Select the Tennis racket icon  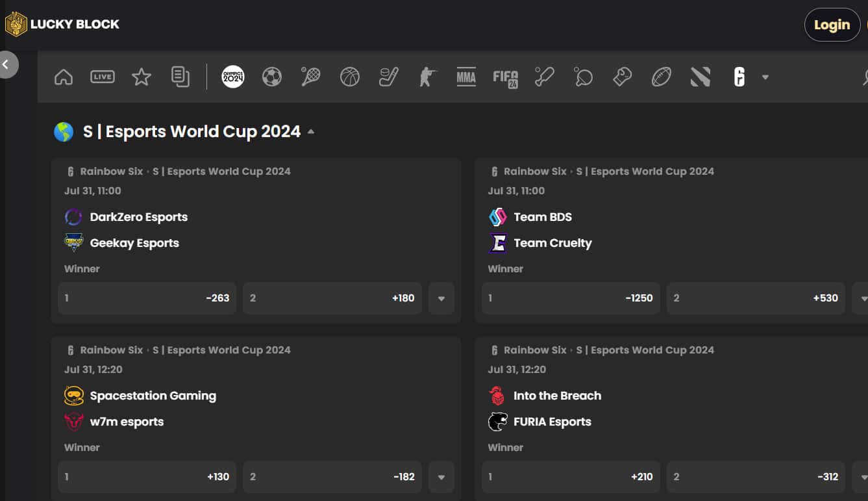tap(311, 77)
